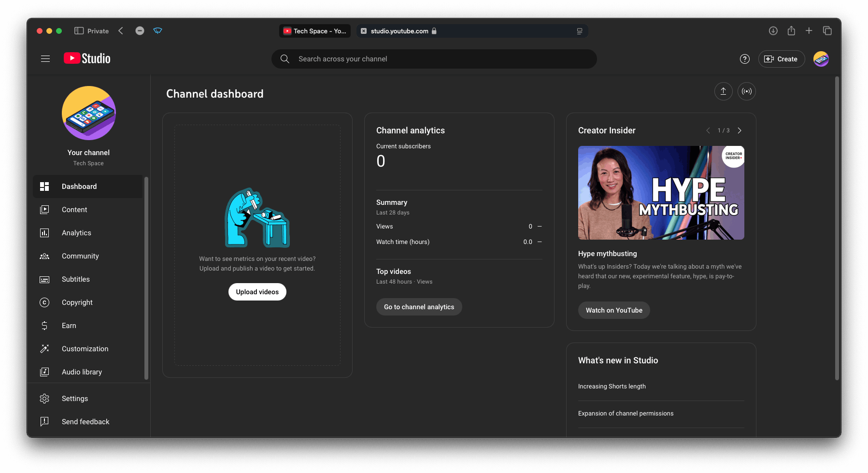Open Settings gear in sidebar
This screenshot has height=473, width=868.
point(75,399)
